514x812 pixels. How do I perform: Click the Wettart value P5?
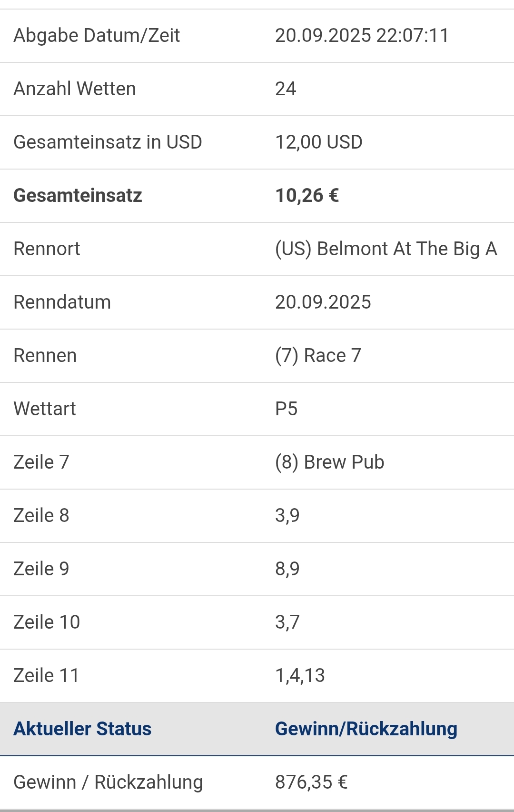coord(286,409)
